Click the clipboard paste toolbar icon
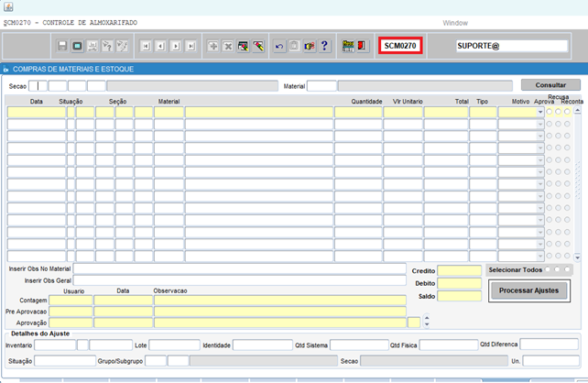588x383 pixels. [x=294, y=46]
